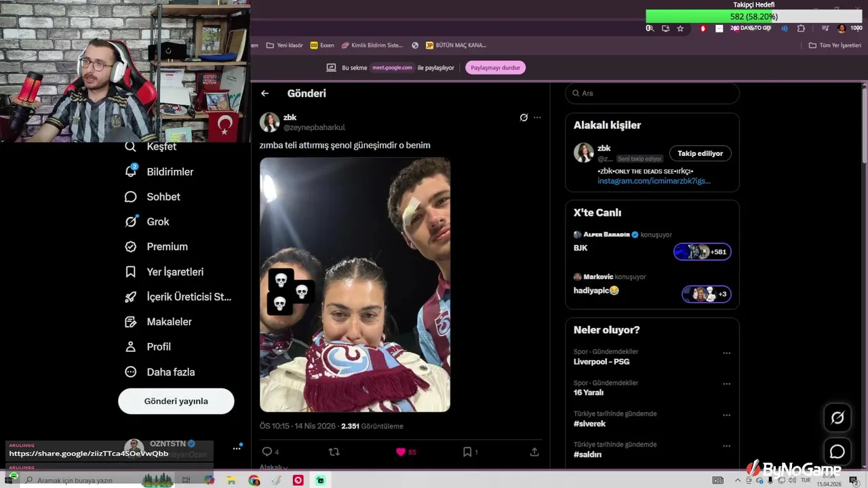
Task: Open the Premium sidebar item
Action: click(x=157, y=247)
